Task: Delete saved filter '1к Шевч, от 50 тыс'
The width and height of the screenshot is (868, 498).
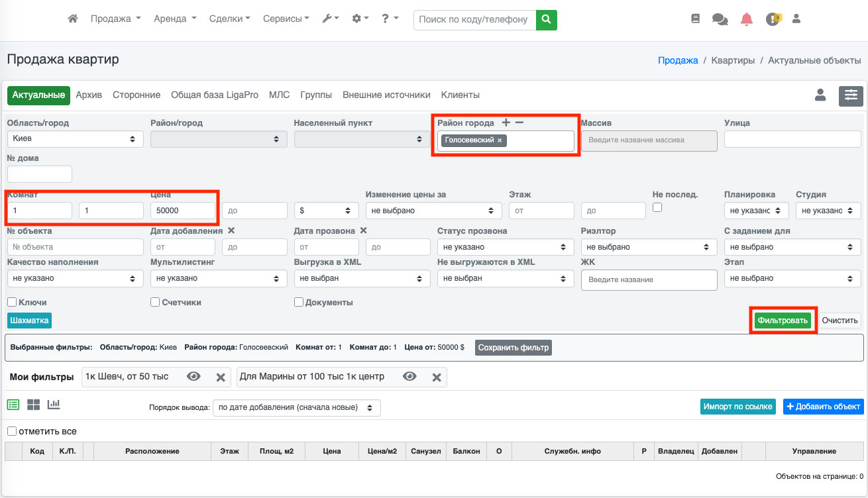Action: coord(221,377)
